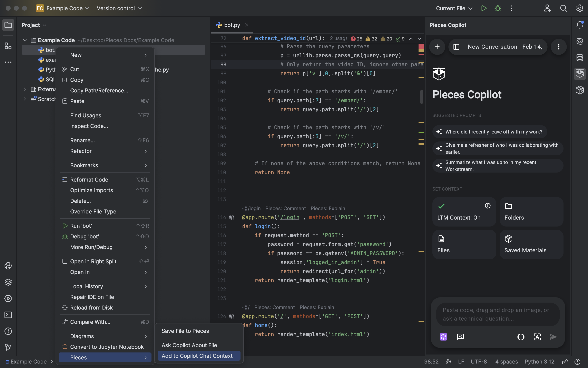Close the bot.py tab
This screenshot has height=368, width=588.
[247, 25]
